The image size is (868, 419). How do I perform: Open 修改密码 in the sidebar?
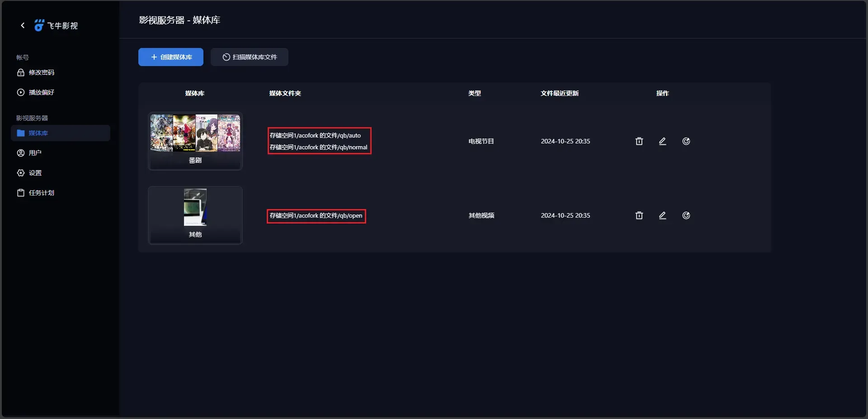click(41, 72)
